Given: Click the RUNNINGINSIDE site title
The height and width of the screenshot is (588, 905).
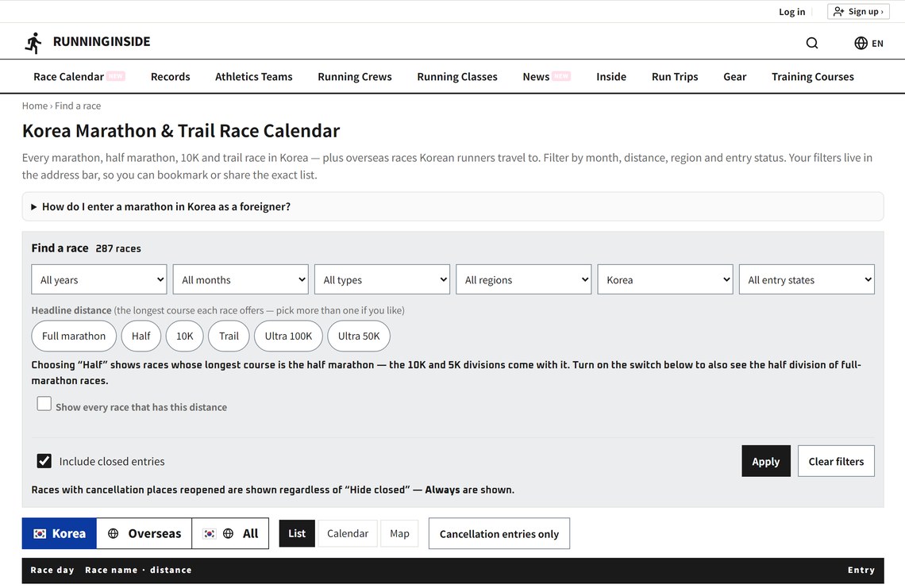Looking at the screenshot, I should (102, 41).
